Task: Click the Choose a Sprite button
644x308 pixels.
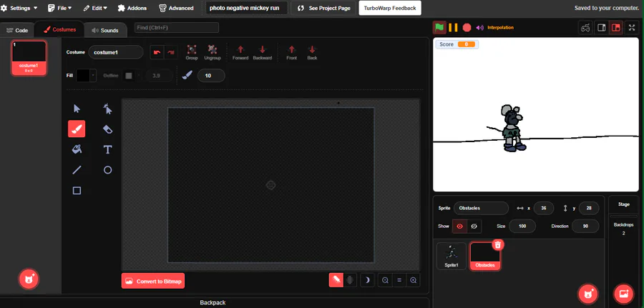Action: (x=587, y=294)
